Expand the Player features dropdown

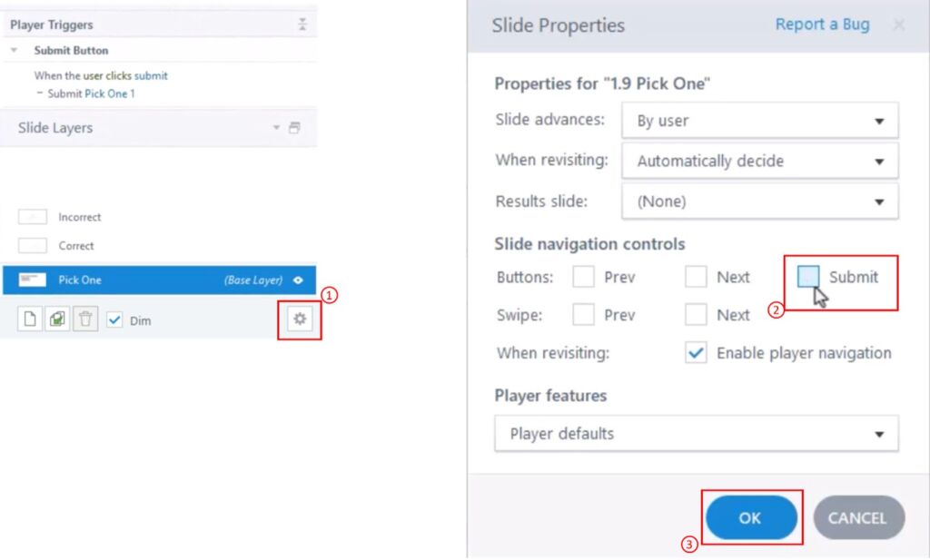(x=696, y=434)
